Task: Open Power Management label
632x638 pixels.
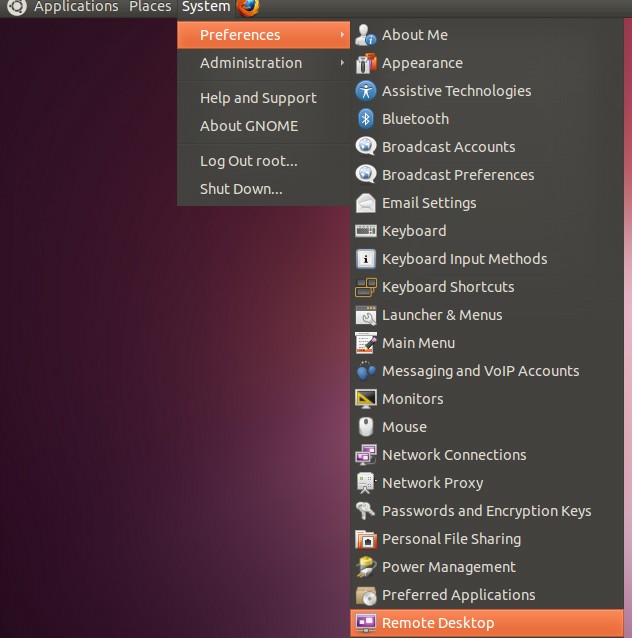Action: [x=449, y=567]
